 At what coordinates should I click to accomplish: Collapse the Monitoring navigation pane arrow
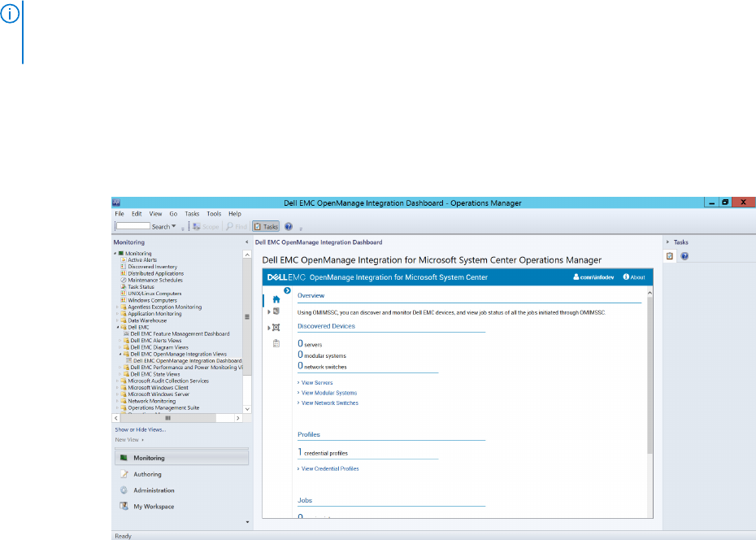pos(247,242)
